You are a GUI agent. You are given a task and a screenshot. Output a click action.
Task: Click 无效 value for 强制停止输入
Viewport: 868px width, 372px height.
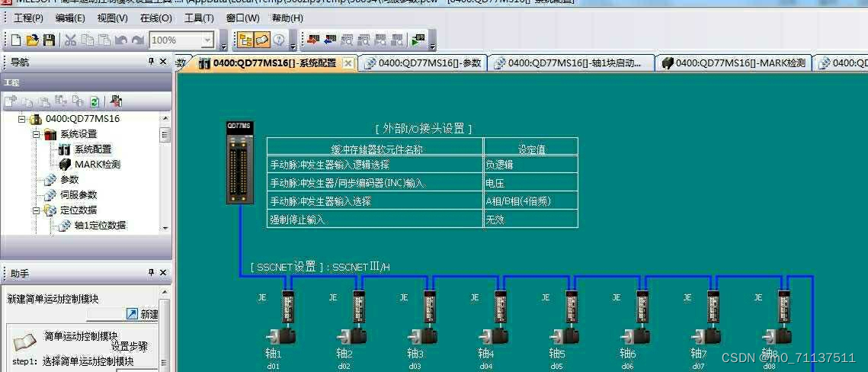coord(531,220)
